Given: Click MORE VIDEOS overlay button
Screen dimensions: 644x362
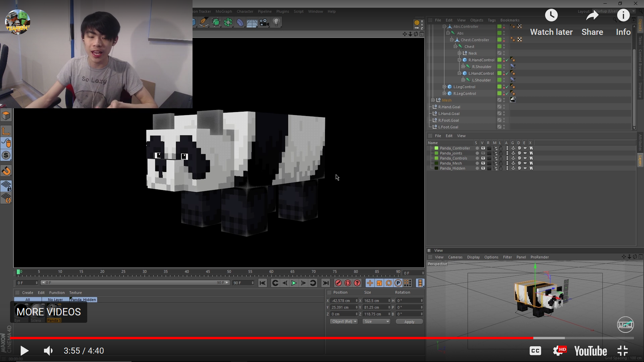Looking at the screenshot, I should coord(49,312).
